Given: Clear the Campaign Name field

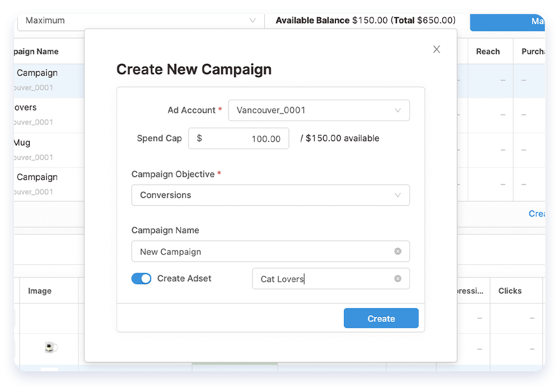Looking at the screenshot, I should click(x=398, y=251).
